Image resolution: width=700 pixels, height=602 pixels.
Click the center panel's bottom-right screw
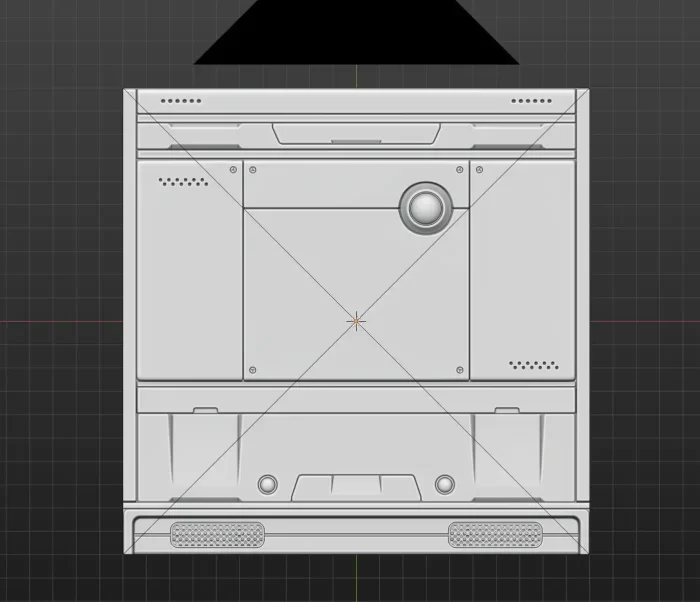point(460,370)
